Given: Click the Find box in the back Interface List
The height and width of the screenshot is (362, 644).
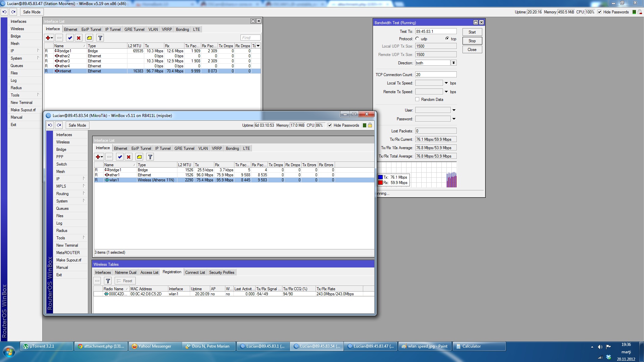Looking at the screenshot, I should click(x=250, y=38).
